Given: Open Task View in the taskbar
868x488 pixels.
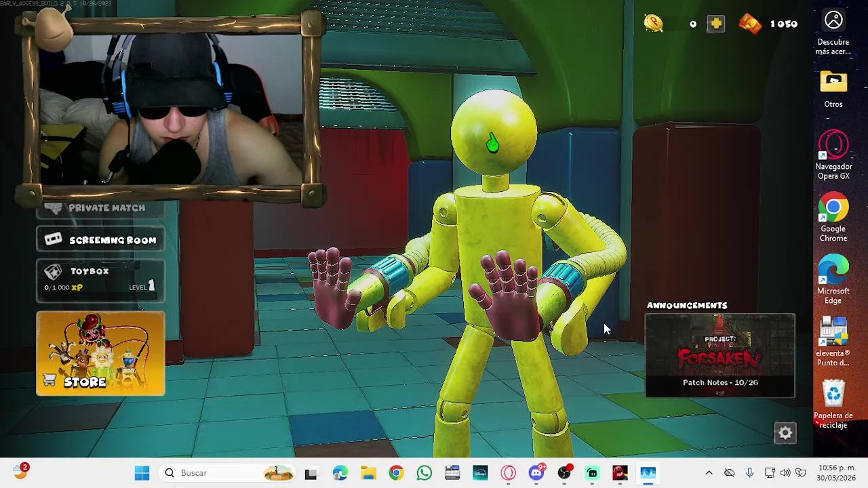Looking at the screenshot, I should pyautogui.click(x=311, y=473).
